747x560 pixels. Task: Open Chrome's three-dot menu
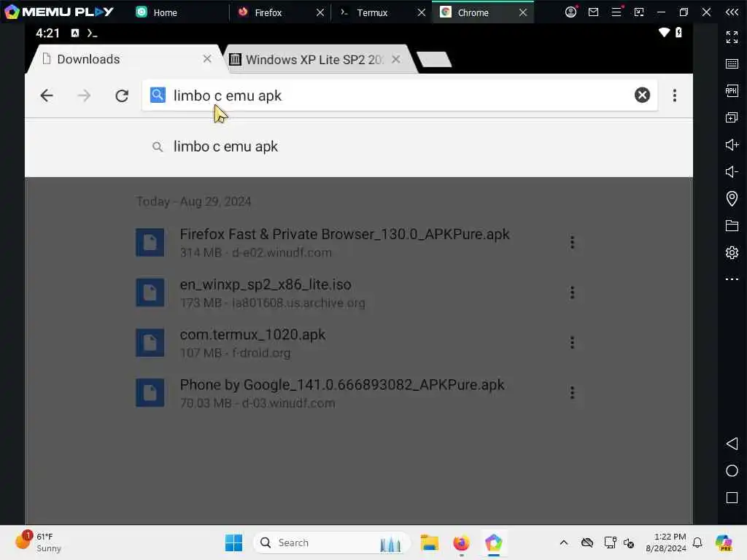click(x=675, y=96)
